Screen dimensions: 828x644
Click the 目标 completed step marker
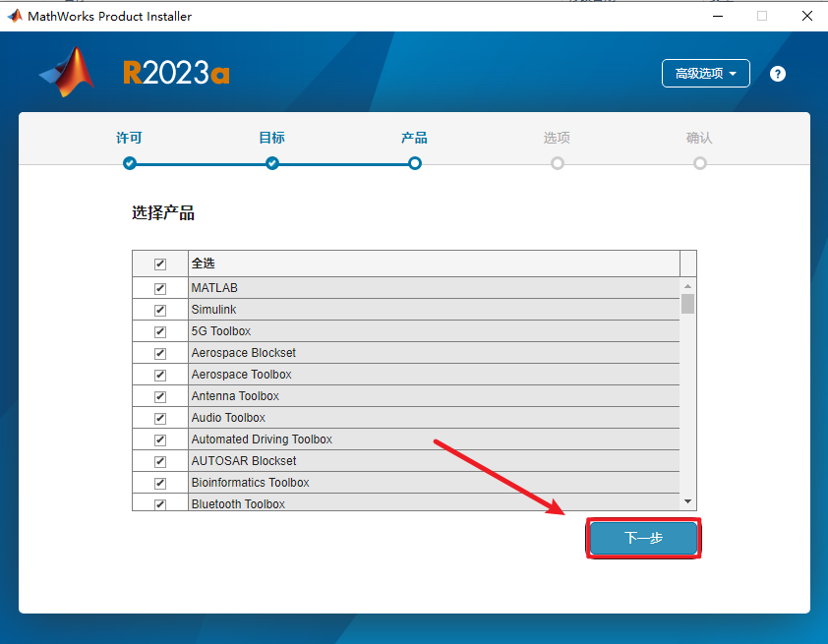272,163
